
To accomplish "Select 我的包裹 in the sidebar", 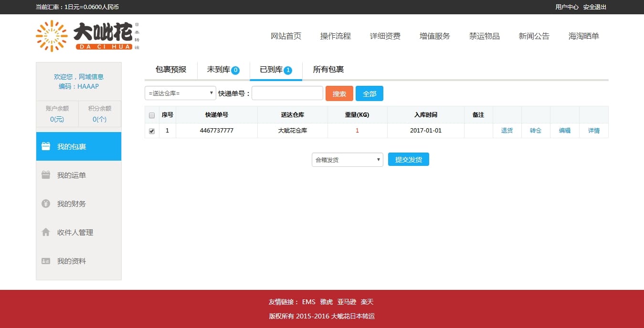I will point(79,146).
